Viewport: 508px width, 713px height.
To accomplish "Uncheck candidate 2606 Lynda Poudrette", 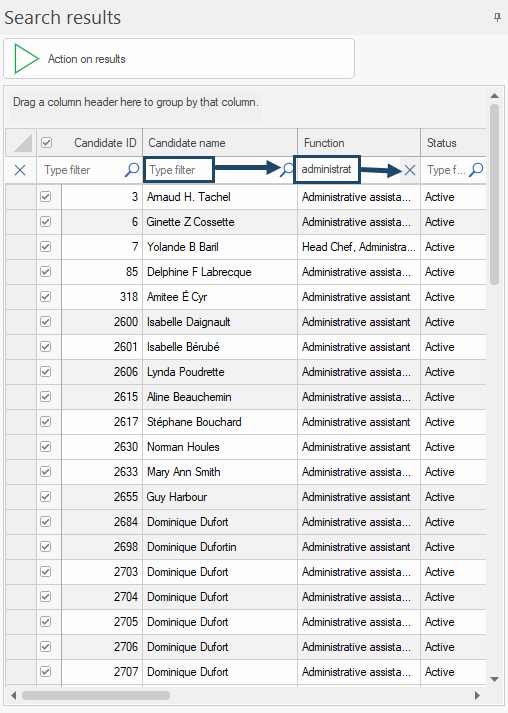I will click(45, 372).
